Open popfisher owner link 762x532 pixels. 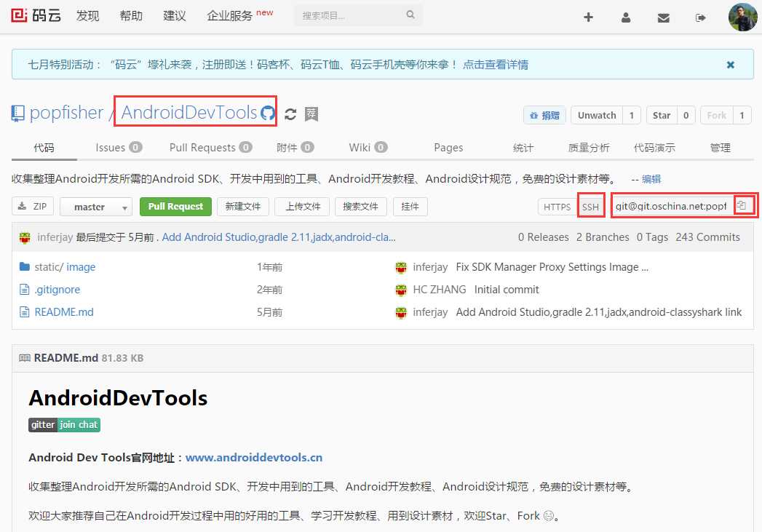tap(66, 113)
